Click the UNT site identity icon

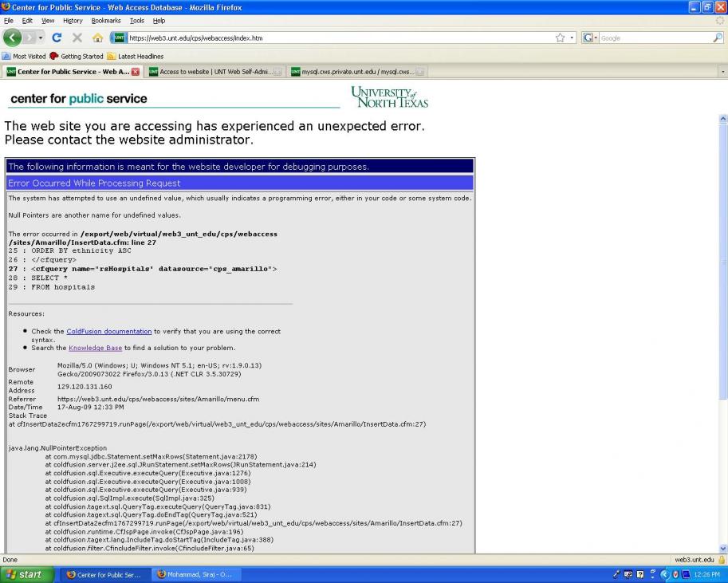click(x=119, y=37)
